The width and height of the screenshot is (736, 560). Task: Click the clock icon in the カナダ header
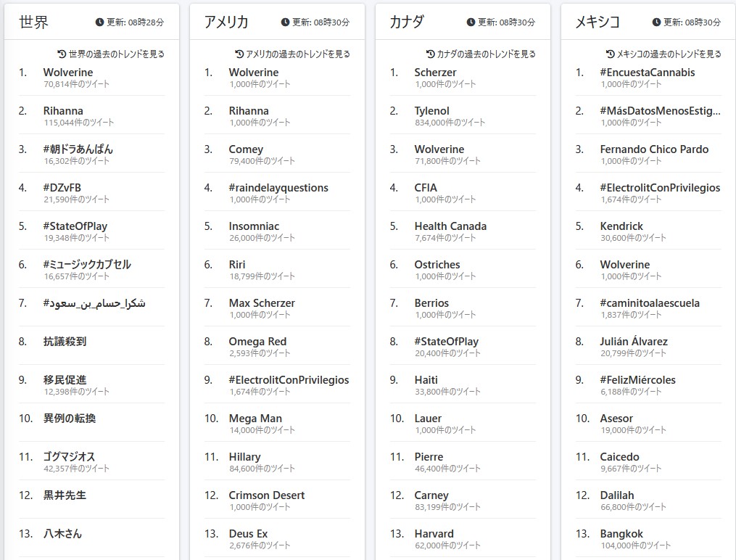[x=471, y=22]
